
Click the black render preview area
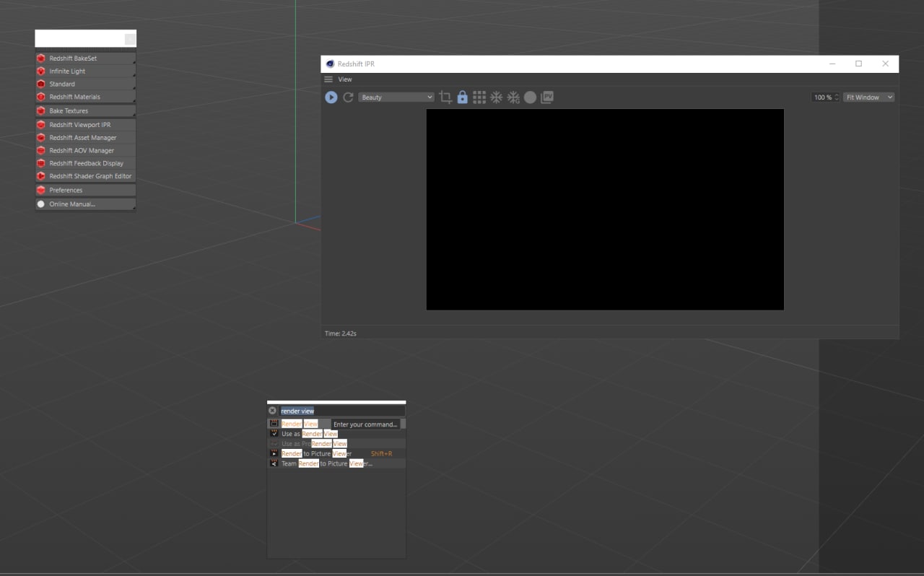pyautogui.click(x=605, y=210)
